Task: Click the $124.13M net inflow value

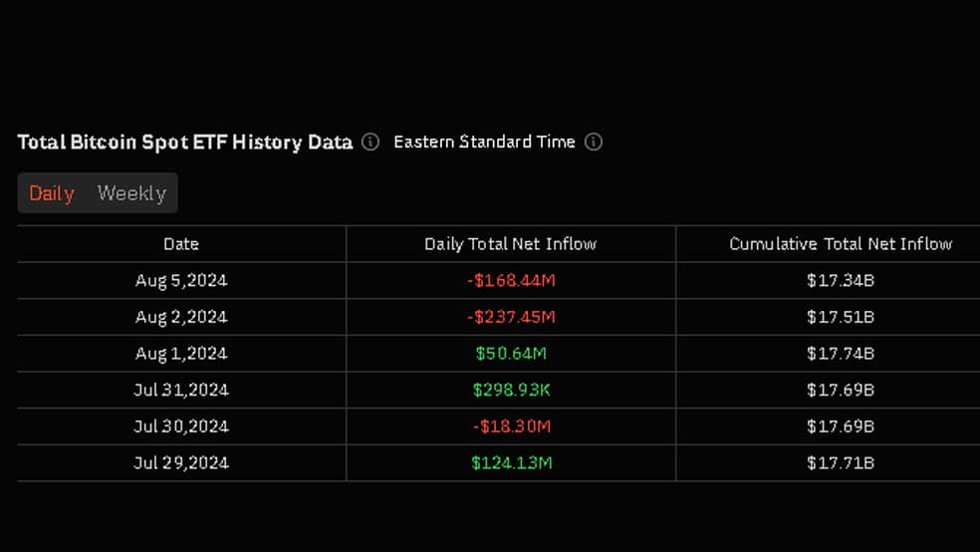Action: tap(511, 462)
